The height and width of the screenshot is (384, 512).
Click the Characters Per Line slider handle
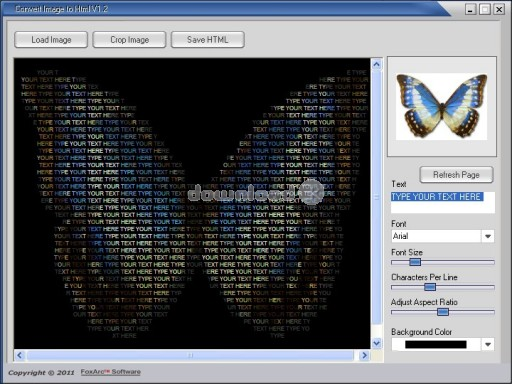[x=430, y=287]
